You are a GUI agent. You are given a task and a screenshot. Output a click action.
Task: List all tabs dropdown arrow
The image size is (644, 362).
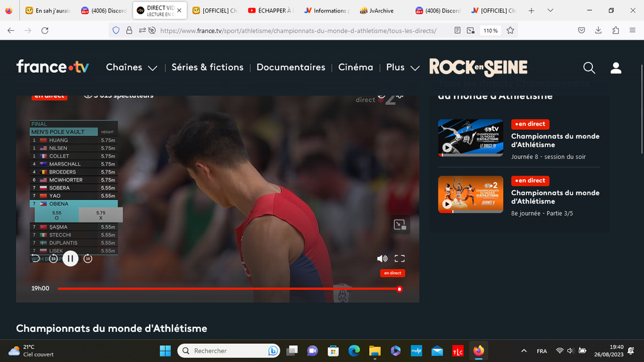pyautogui.click(x=550, y=11)
